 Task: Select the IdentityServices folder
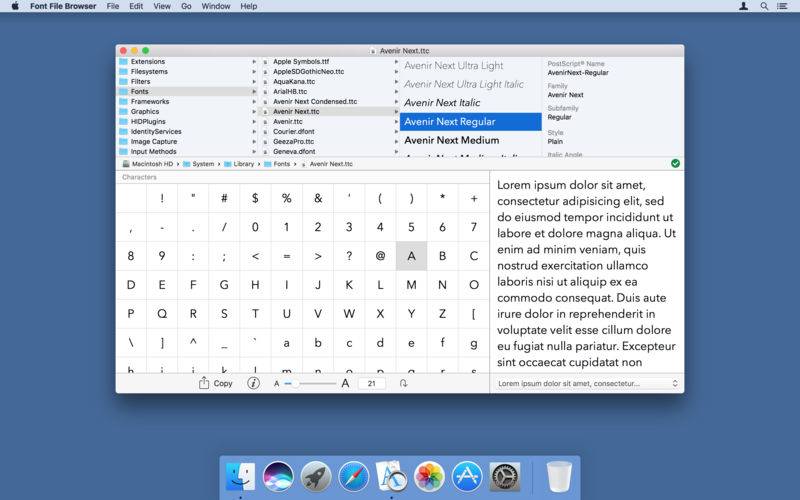click(x=156, y=132)
